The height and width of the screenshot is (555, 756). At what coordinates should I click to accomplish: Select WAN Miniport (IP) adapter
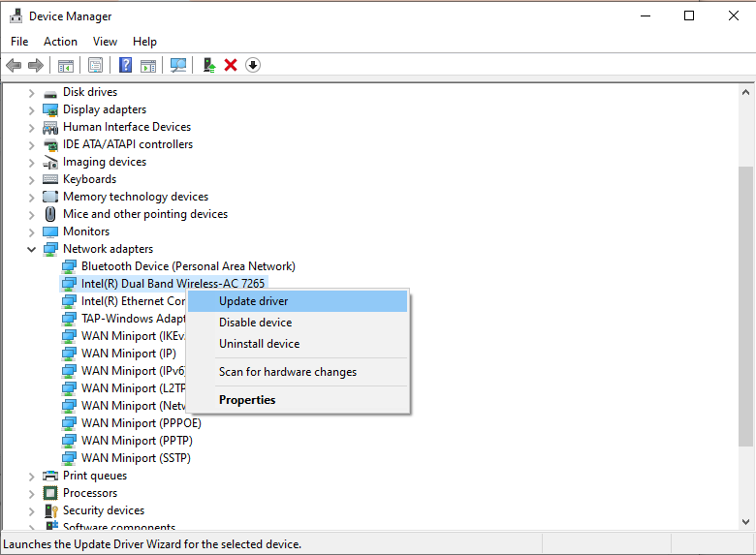pos(129,354)
